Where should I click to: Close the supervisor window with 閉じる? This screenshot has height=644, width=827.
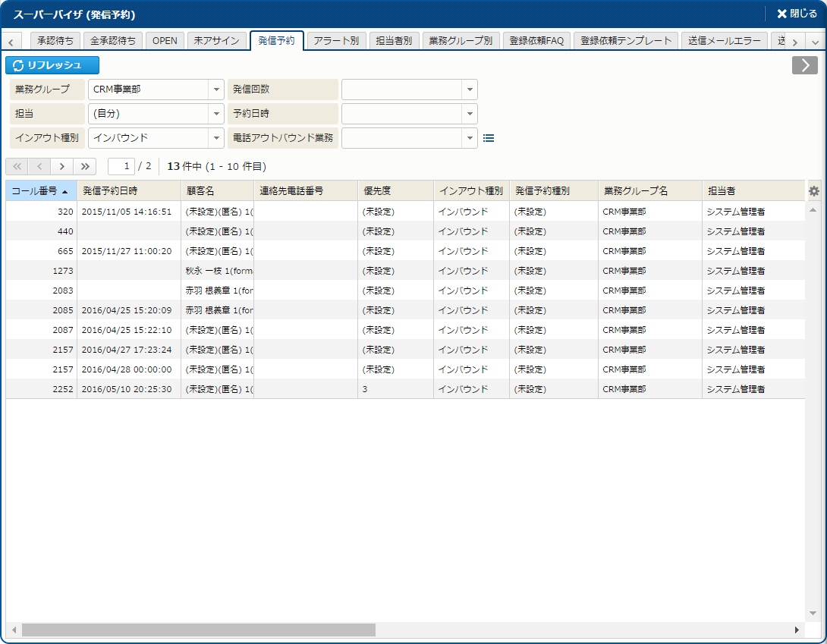pyautogui.click(x=796, y=14)
